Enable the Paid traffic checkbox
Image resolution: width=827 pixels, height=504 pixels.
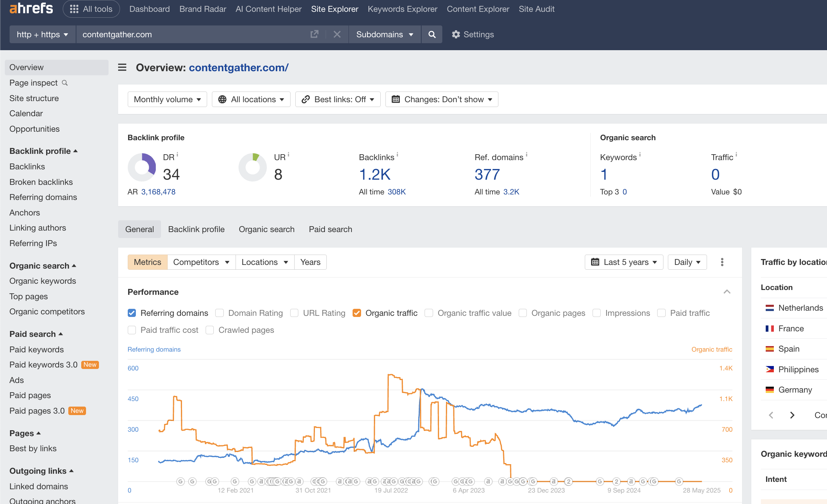coord(662,313)
